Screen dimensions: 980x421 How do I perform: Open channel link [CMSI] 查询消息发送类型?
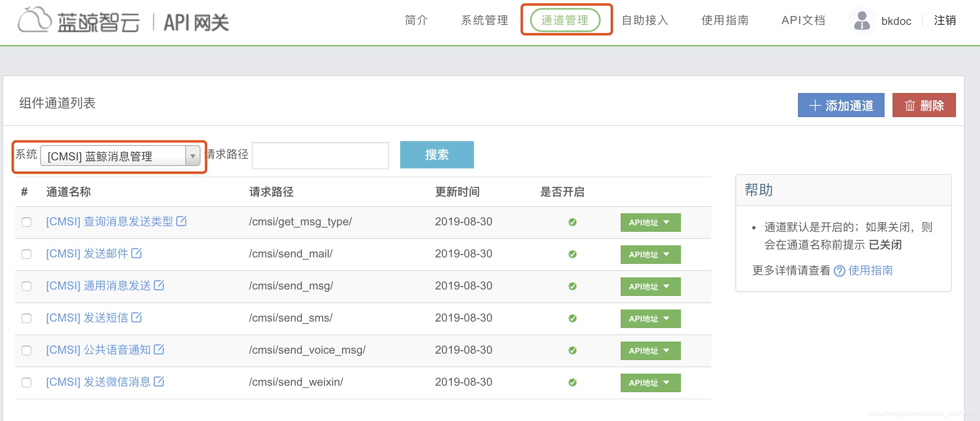pyautogui.click(x=109, y=221)
